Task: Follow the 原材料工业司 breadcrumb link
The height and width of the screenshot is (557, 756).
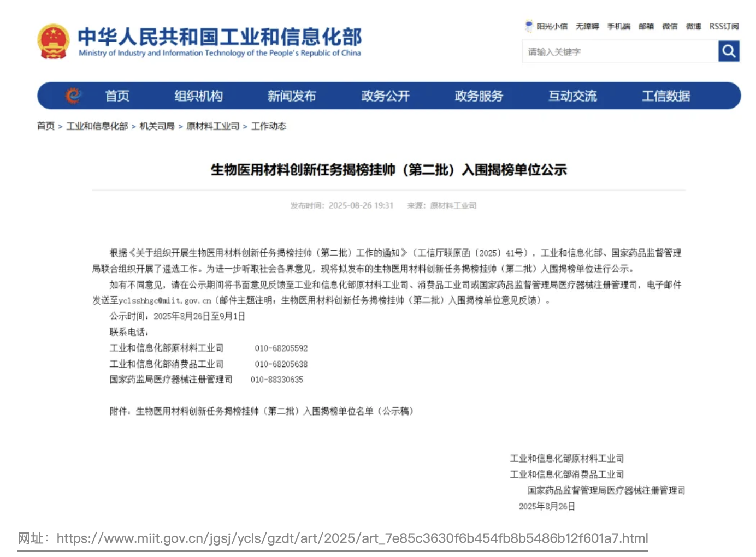Action: click(x=212, y=126)
